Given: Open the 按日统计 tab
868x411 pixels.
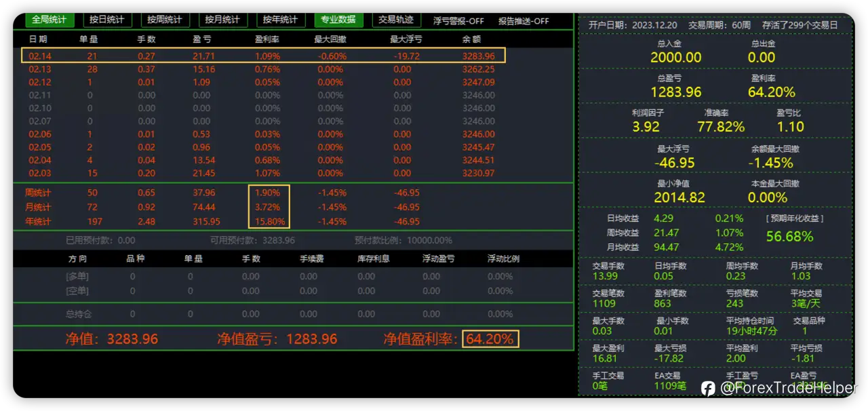Looking at the screenshot, I should [x=107, y=20].
